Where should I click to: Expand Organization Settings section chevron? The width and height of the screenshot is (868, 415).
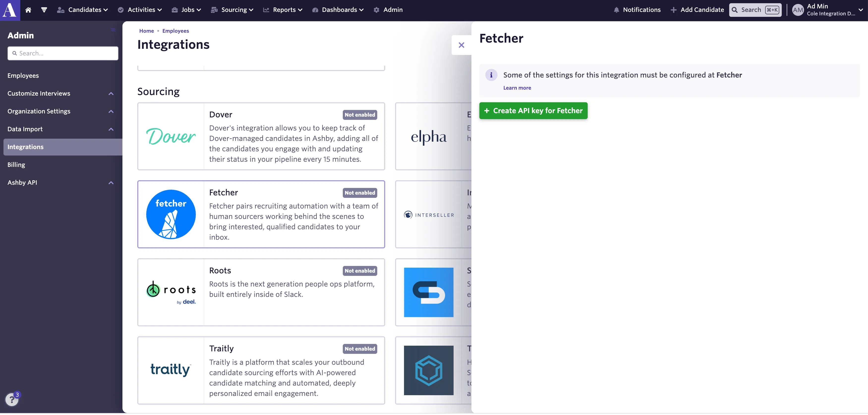(111, 111)
